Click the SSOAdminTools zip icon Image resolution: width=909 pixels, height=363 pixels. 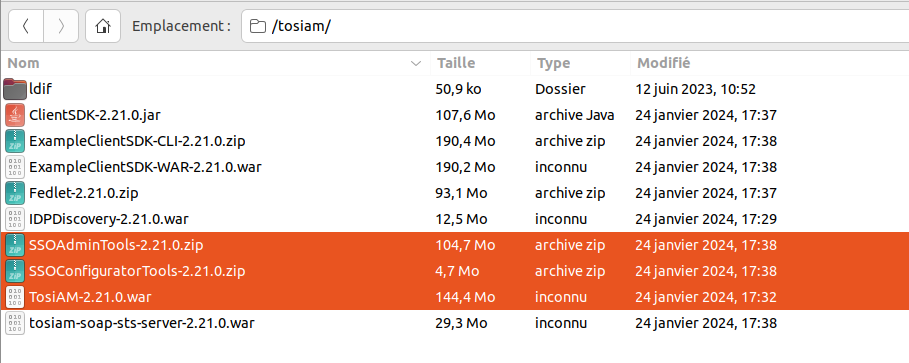[x=14, y=245]
